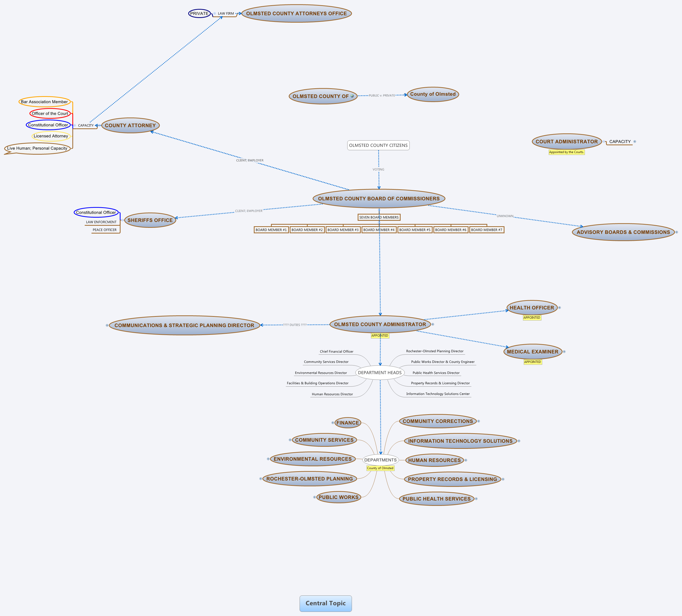Expand the PUBLIC WORKS node

coord(315,497)
